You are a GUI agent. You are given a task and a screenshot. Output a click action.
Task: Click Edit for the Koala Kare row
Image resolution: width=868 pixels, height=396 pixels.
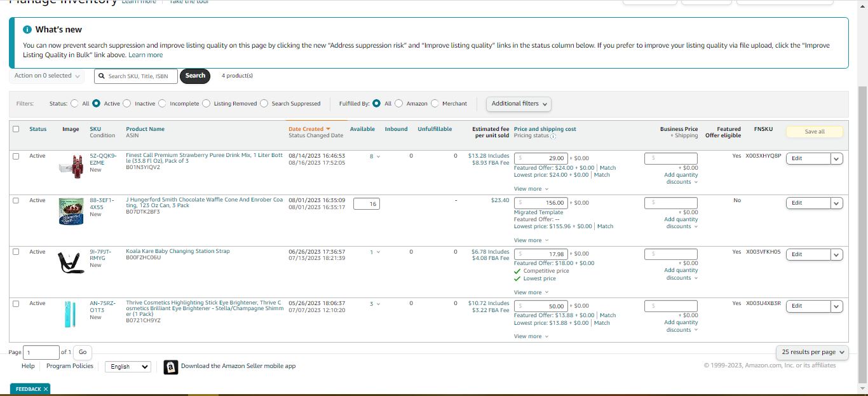808,255
